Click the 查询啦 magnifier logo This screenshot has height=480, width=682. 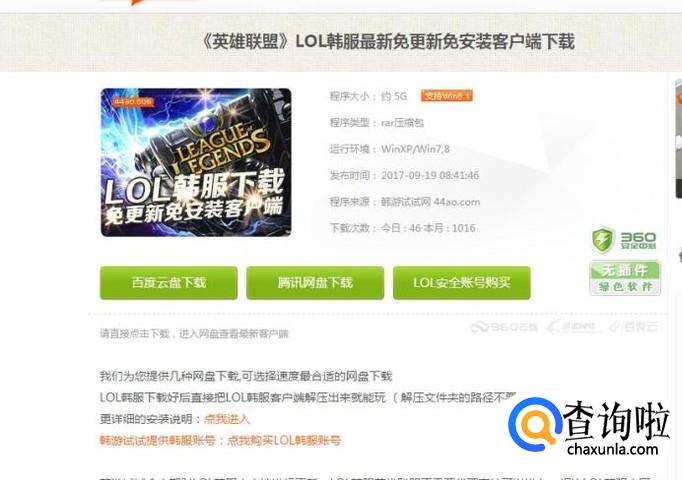click(x=534, y=425)
